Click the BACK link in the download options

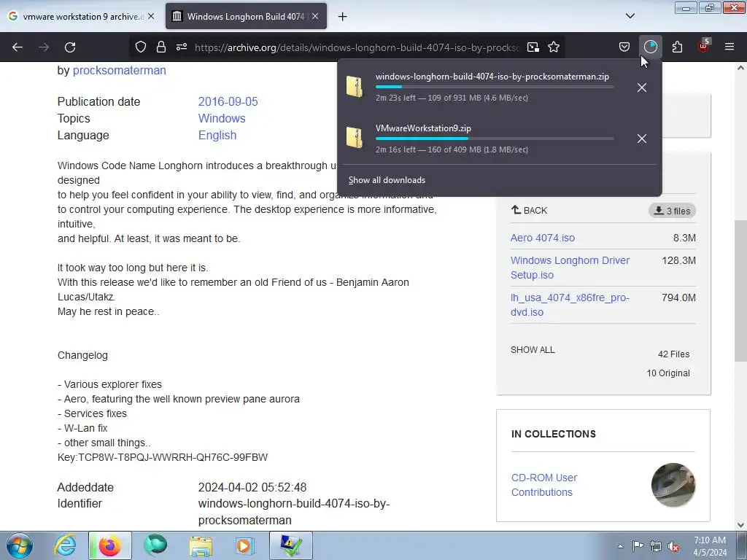coord(530,210)
